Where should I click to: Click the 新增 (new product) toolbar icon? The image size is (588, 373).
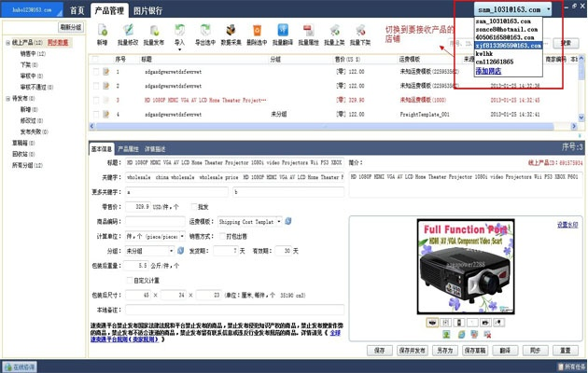pyautogui.click(x=103, y=30)
